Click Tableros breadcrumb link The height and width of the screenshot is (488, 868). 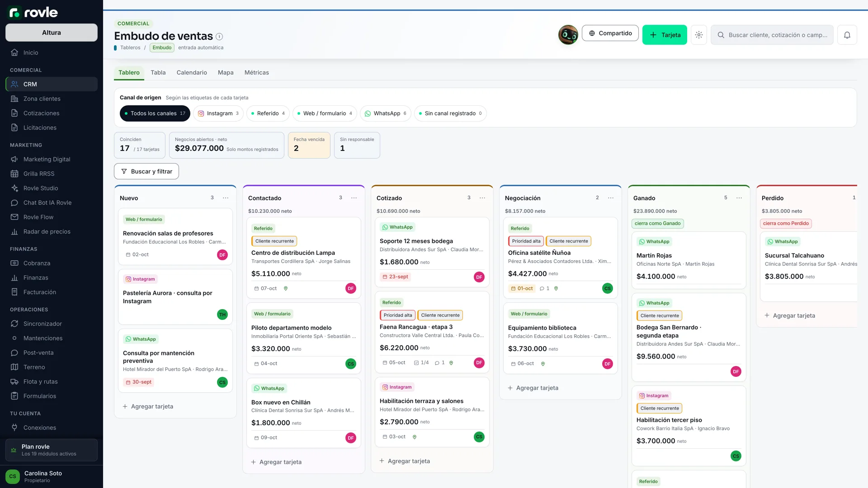[x=130, y=48]
